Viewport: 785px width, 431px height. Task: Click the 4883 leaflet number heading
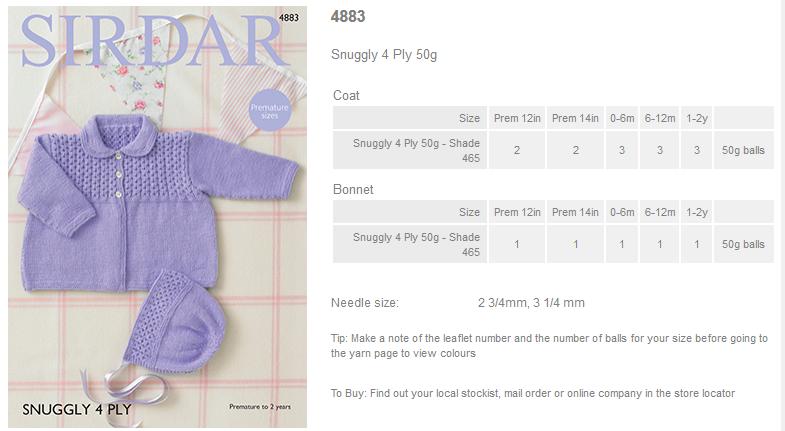click(x=348, y=17)
